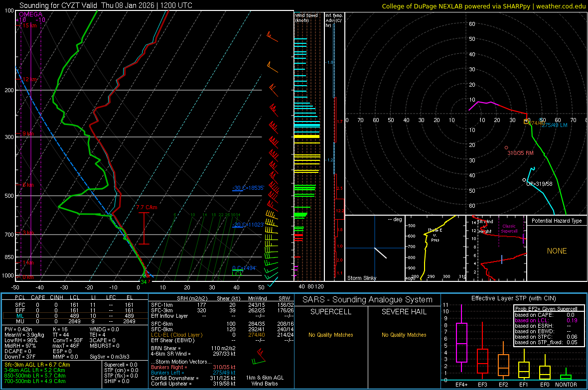Click the 275/48 LM hodograph label

click(555, 125)
